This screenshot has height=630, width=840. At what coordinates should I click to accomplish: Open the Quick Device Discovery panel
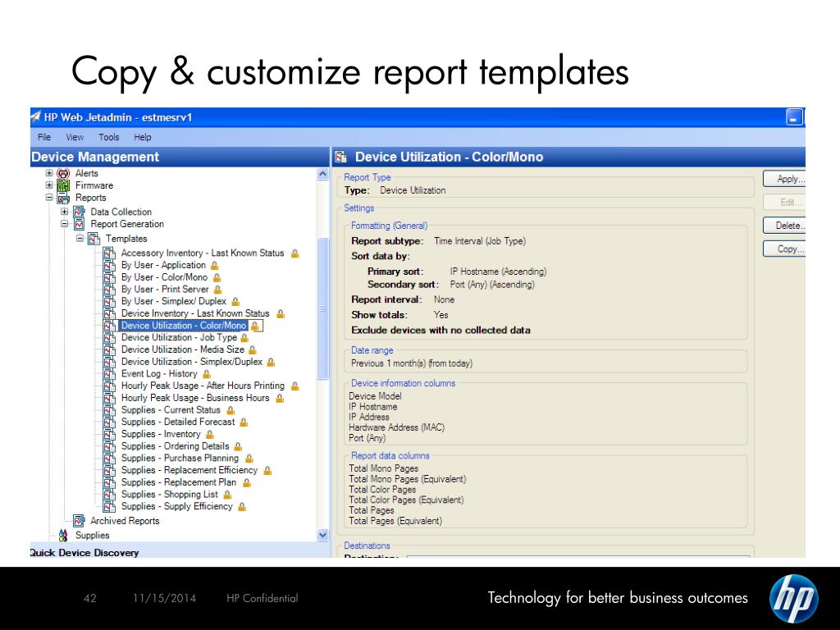click(x=84, y=553)
